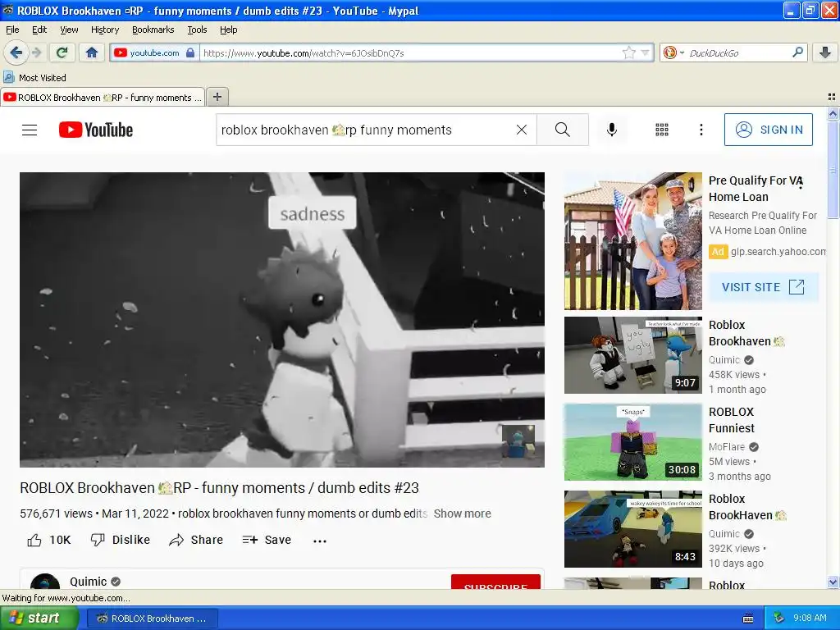Click the browser forward arrow
The width and height of the screenshot is (840, 630).
click(x=36, y=52)
